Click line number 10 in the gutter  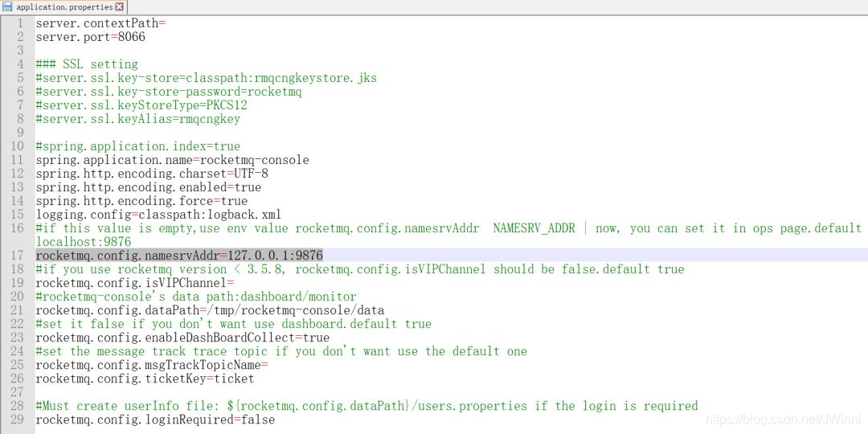(x=17, y=147)
